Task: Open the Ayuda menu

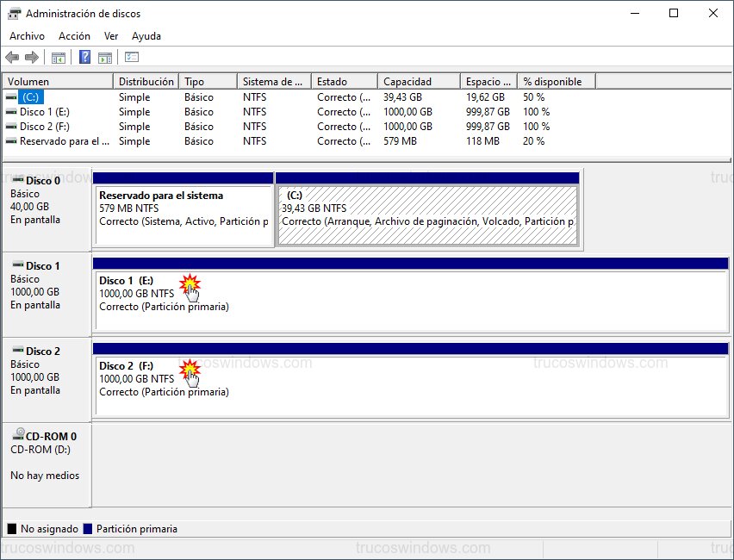Action: (x=146, y=36)
